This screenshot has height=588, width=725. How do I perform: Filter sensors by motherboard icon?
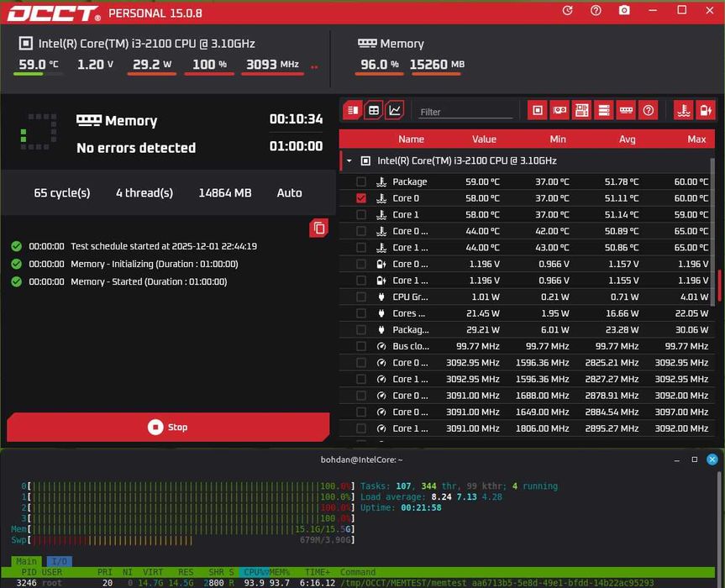click(x=581, y=111)
